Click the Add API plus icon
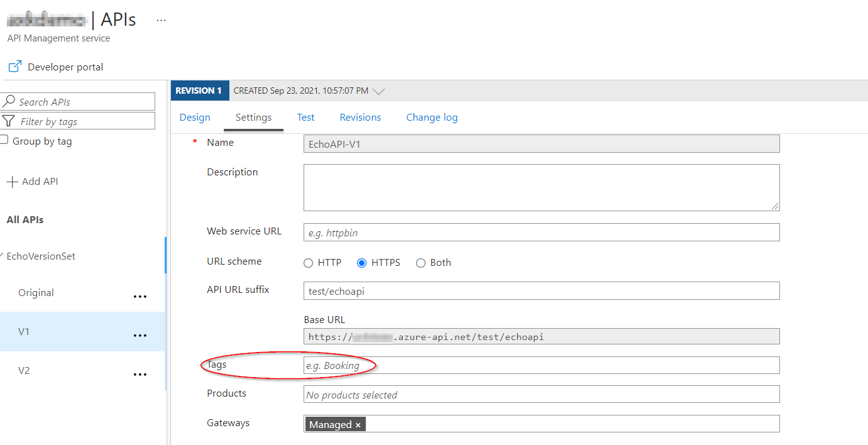The height and width of the screenshot is (445, 868). 13,181
